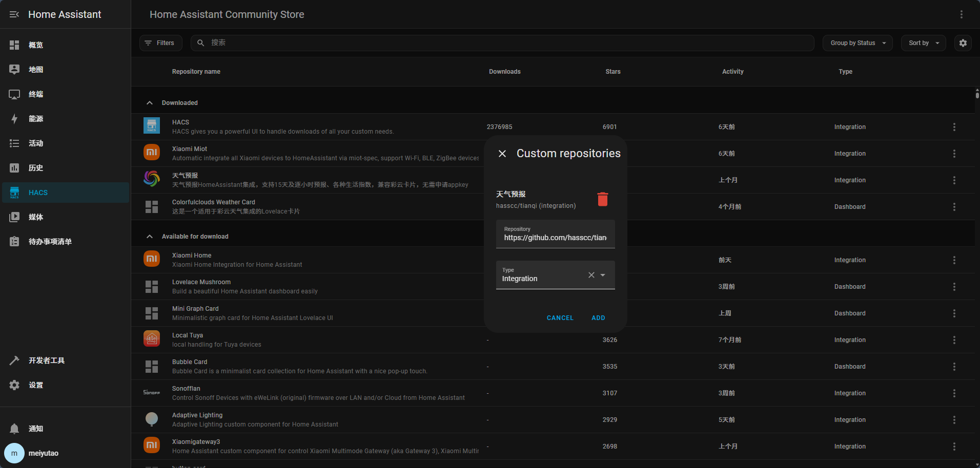Click the Repository URL input field
Image resolution: width=980 pixels, height=468 pixels.
click(555, 237)
